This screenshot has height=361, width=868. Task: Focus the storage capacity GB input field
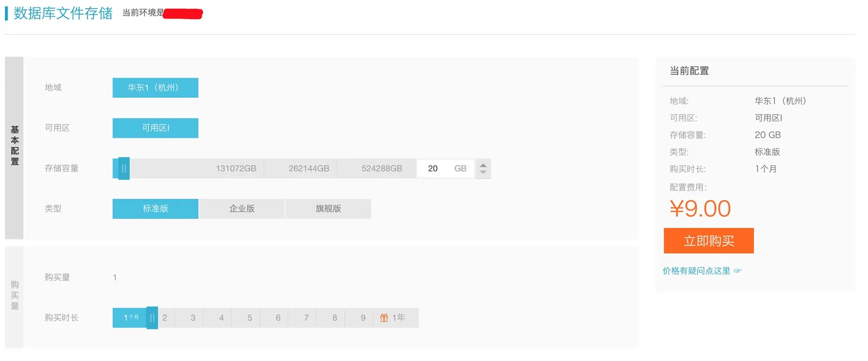445,168
